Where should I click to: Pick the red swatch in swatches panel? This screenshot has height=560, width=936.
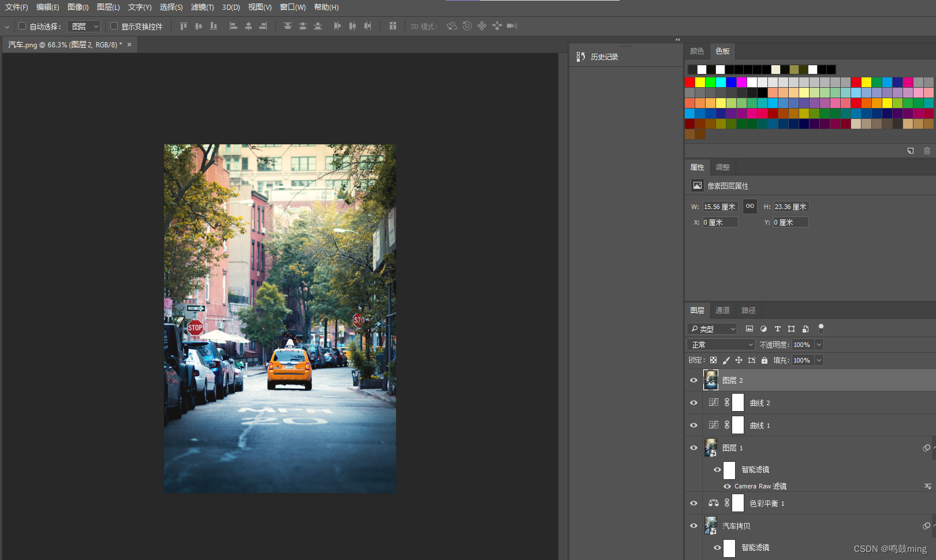tap(689, 82)
